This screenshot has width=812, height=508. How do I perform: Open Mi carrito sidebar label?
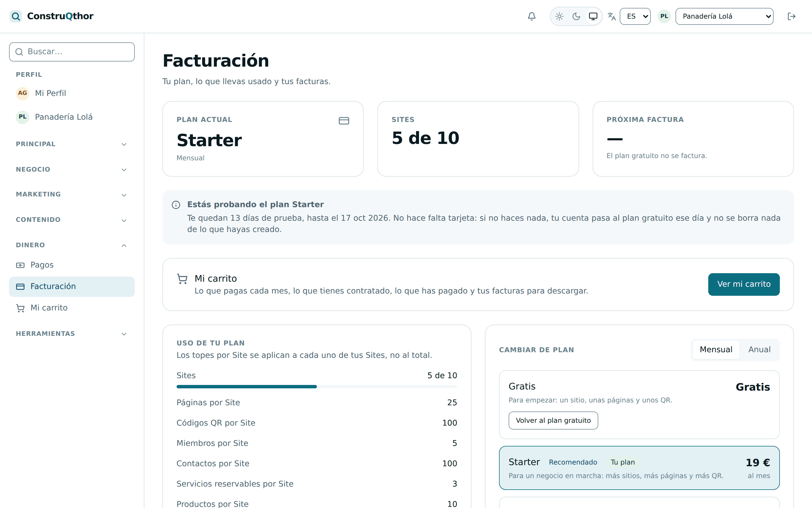(49, 308)
